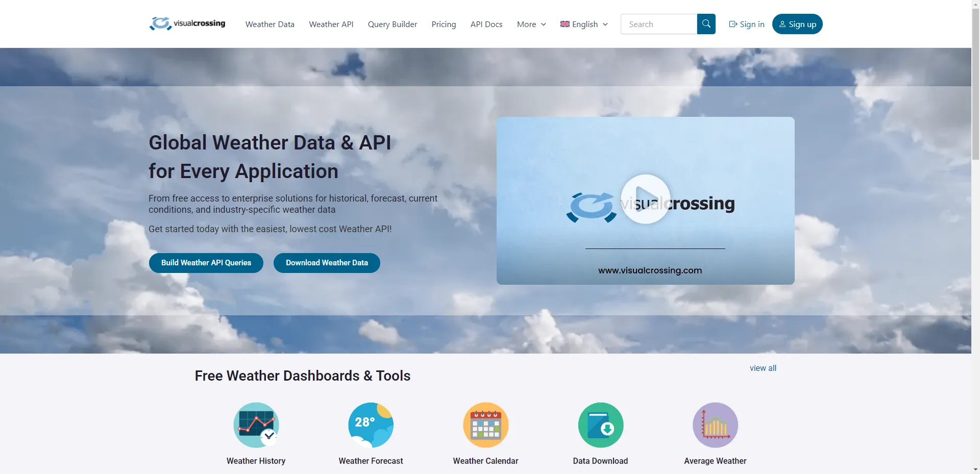Expand the More dropdown menu
The image size is (980, 474).
[x=531, y=24]
